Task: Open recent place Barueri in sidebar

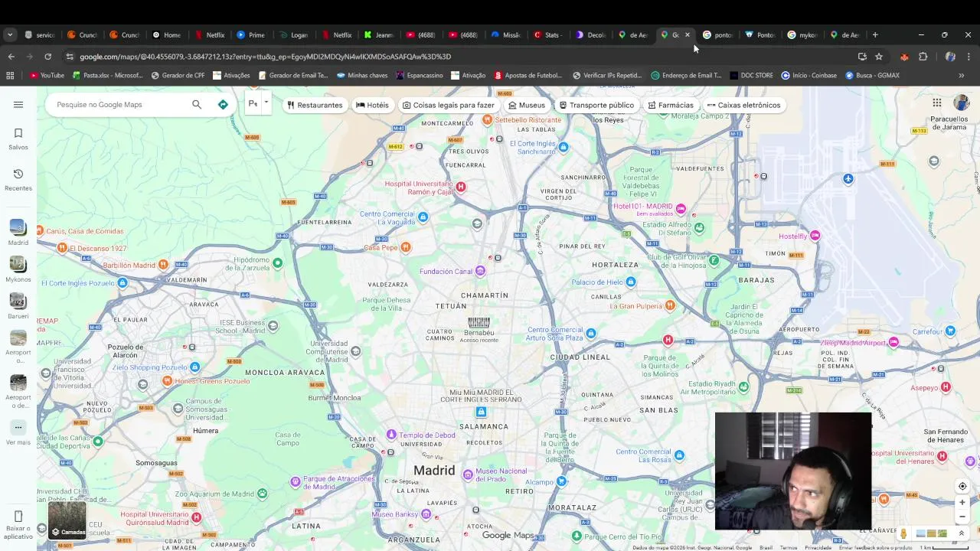Action: pos(18,306)
